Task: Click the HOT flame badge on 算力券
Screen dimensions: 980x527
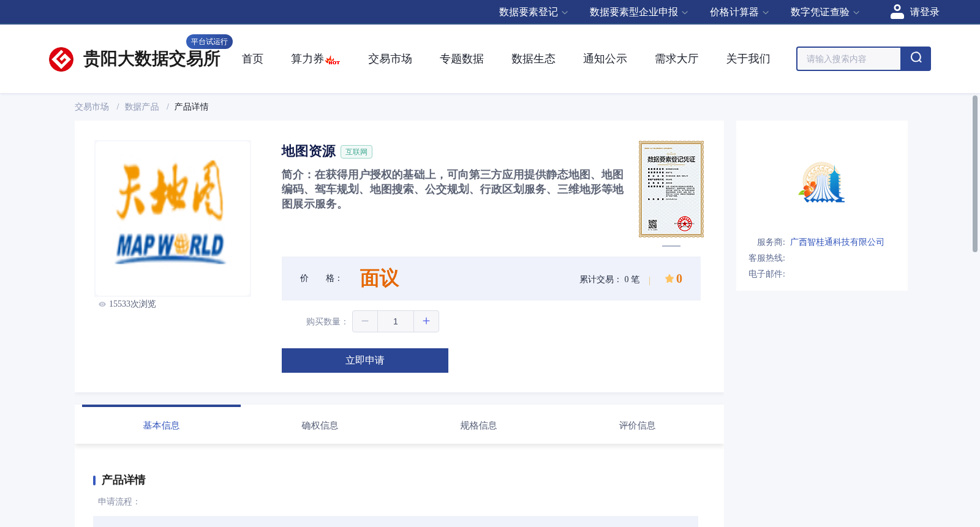Action: tap(333, 60)
